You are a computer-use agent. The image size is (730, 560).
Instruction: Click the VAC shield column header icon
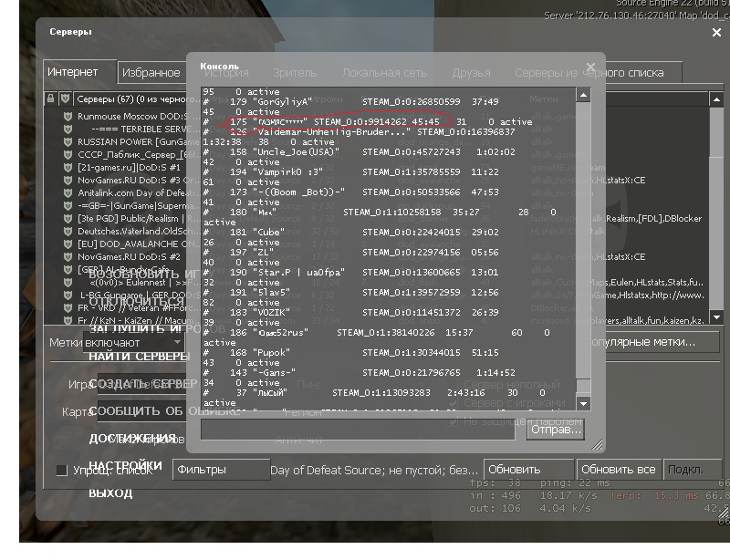click(66, 99)
